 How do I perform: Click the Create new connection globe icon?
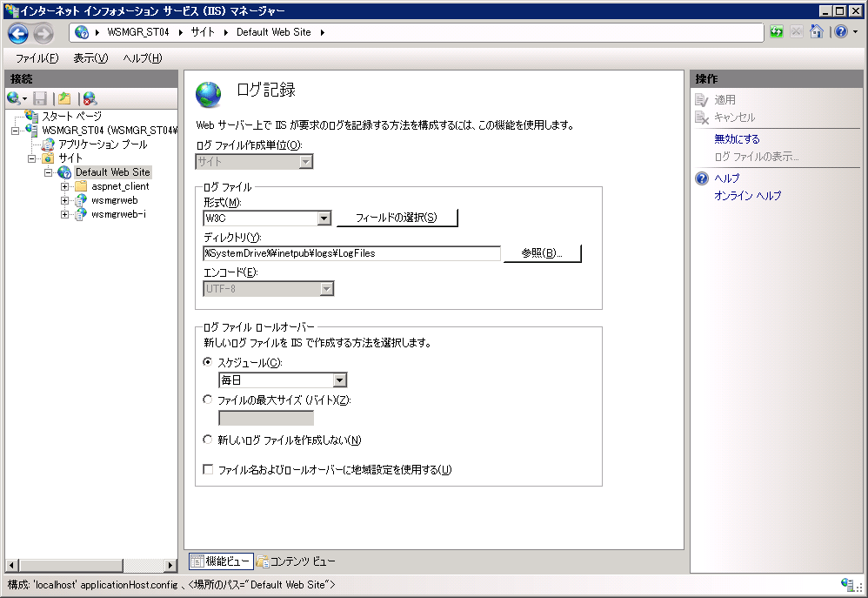[14, 98]
